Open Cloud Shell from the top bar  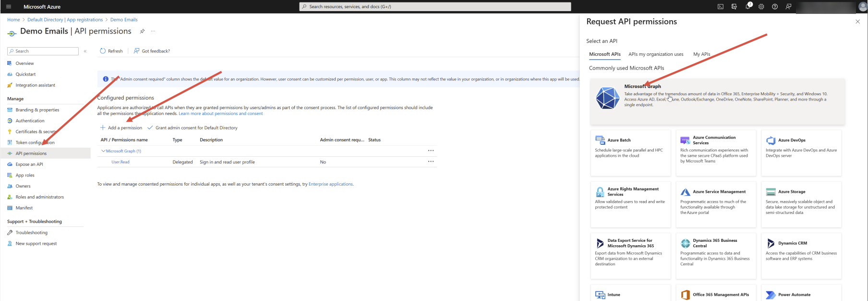[720, 7]
